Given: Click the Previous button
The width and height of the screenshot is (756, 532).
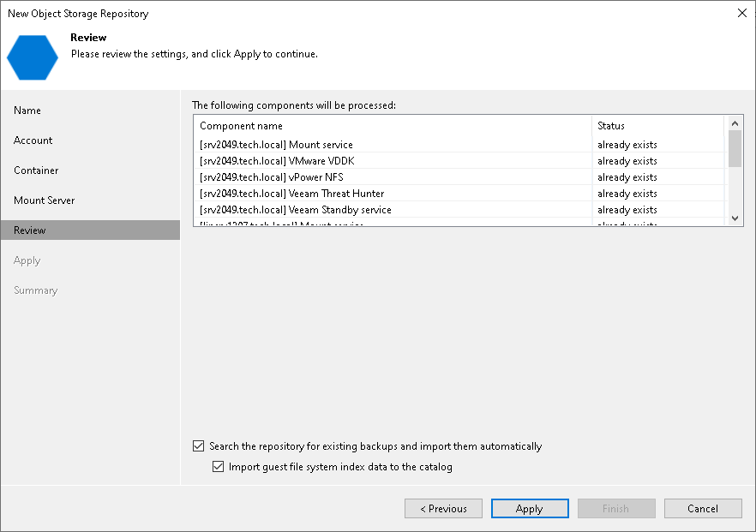Looking at the screenshot, I should (443, 508).
